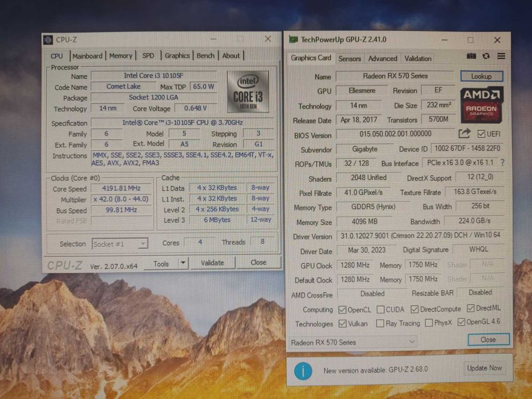
Task: Open Graphics tab in CPU-Z
Action: click(x=177, y=56)
